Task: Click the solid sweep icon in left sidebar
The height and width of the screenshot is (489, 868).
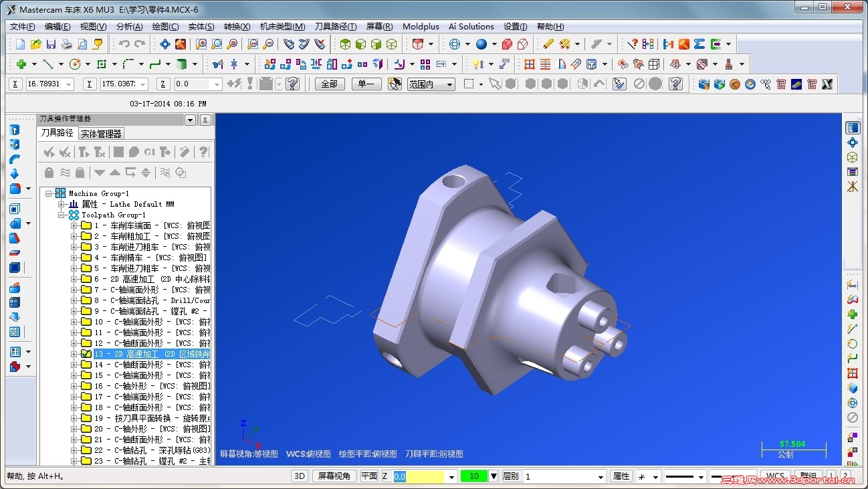Action: coord(15,159)
